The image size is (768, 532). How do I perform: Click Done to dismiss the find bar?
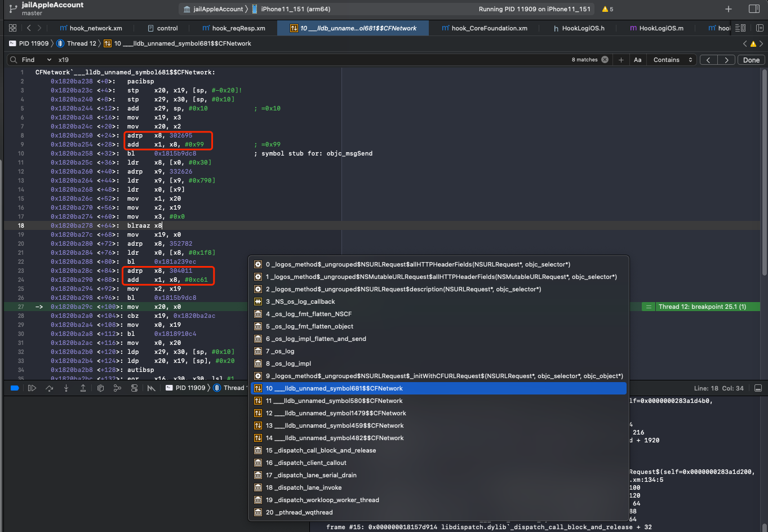751,59
